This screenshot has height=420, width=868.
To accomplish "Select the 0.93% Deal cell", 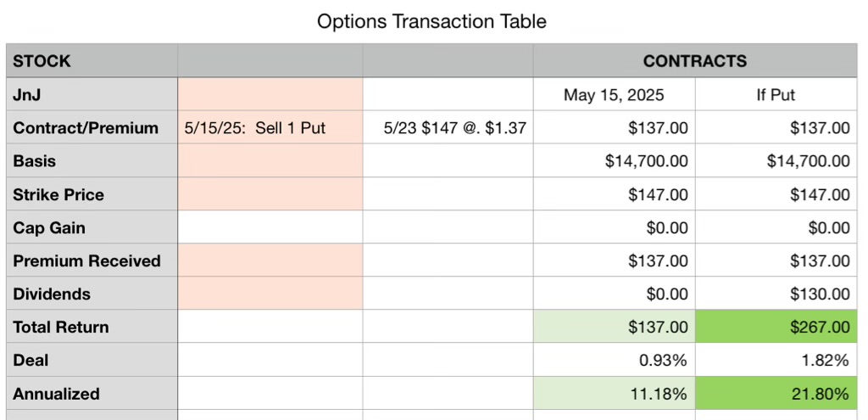I will pyautogui.click(x=615, y=360).
